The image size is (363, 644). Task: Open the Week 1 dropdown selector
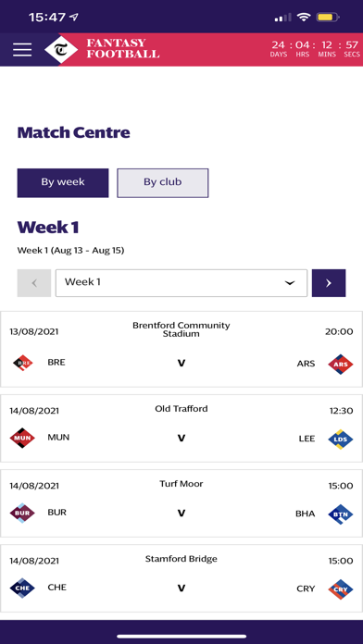pos(181,283)
